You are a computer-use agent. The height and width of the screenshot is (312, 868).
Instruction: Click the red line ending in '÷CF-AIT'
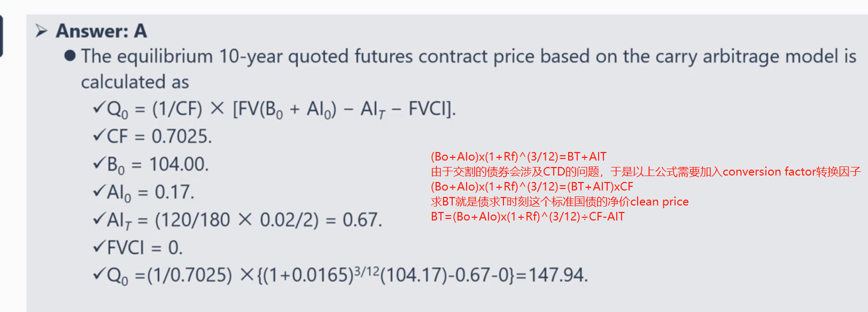pos(528,217)
